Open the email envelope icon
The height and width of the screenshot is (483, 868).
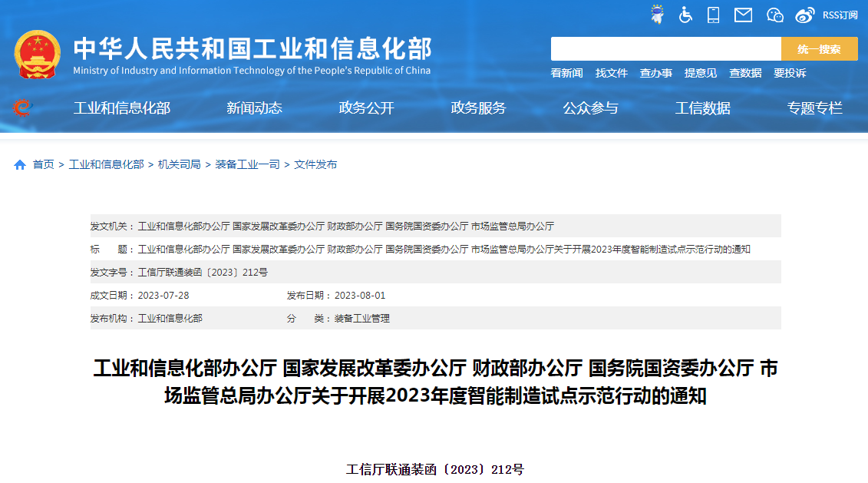[x=743, y=15]
